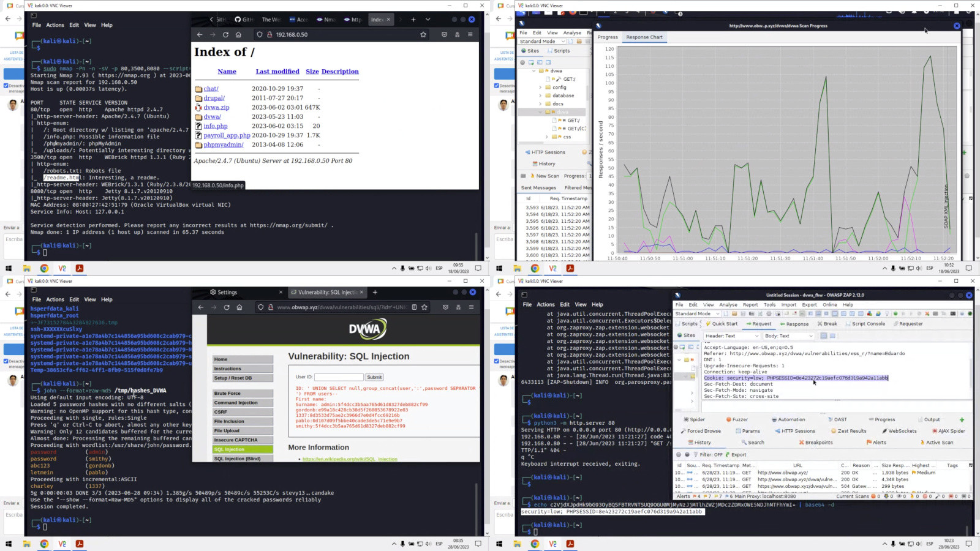Viewport: 980px width, 551px height.
Task: Open ZAP Report menu
Action: coord(750,305)
